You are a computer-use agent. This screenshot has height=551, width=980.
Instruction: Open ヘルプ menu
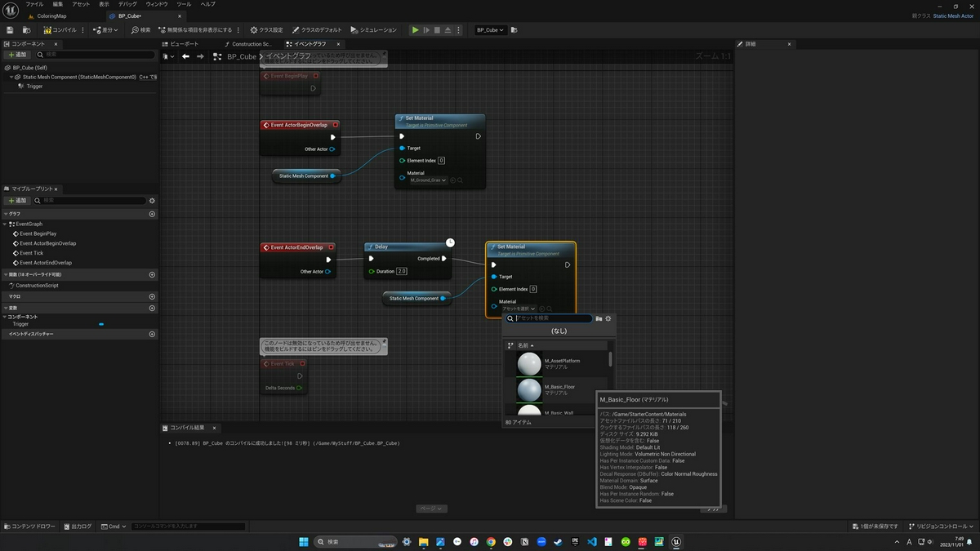[208, 4]
